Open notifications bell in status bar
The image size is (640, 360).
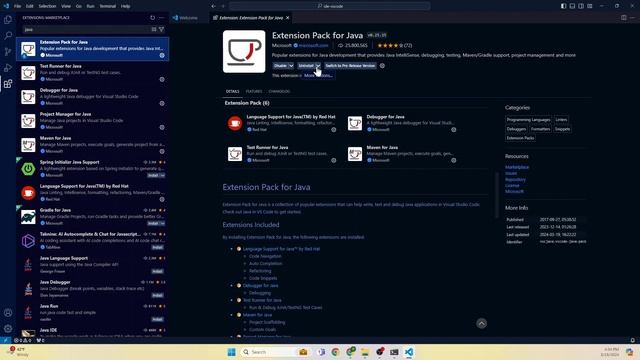pos(633,340)
